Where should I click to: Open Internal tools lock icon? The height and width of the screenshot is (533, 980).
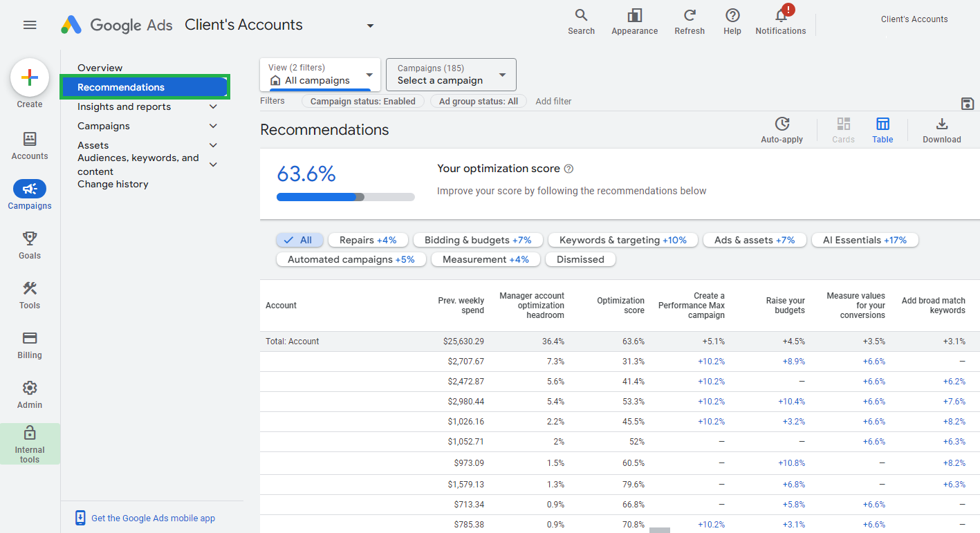pos(30,444)
